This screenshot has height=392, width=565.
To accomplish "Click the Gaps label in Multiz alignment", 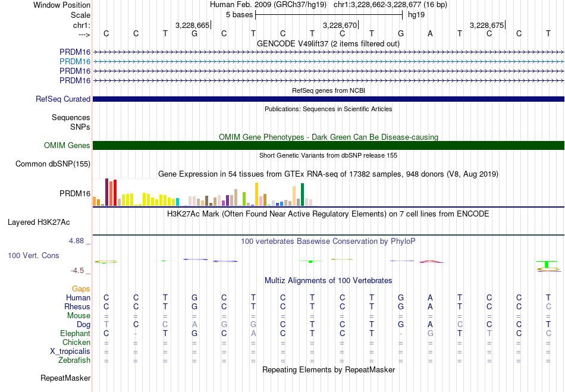I will coord(81,289).
